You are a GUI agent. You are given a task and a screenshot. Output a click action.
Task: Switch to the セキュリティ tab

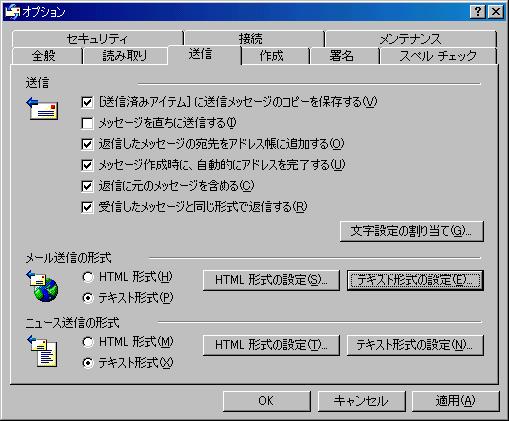pos(97,39)
